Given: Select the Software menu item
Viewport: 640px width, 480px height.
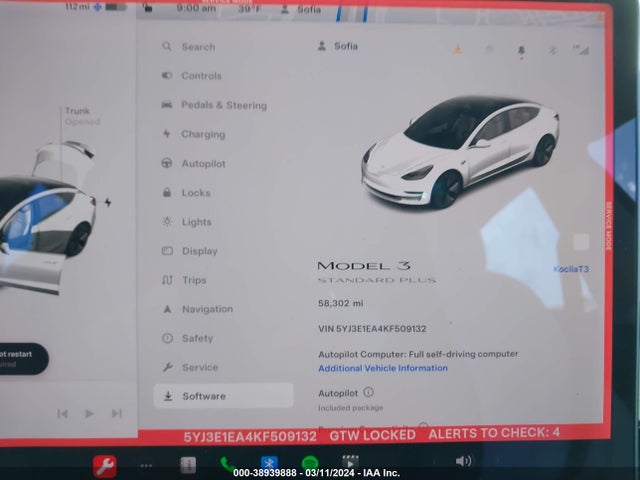Looking at the screenshot, I should (224, 396).
